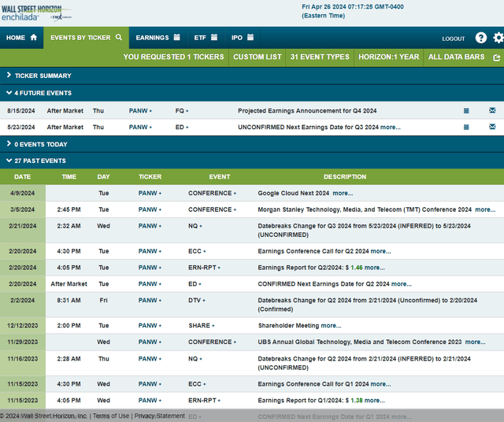Sort past events by Description column header
Image resolution: width=504 pixels, height=422 pixels.
(345, 177)
